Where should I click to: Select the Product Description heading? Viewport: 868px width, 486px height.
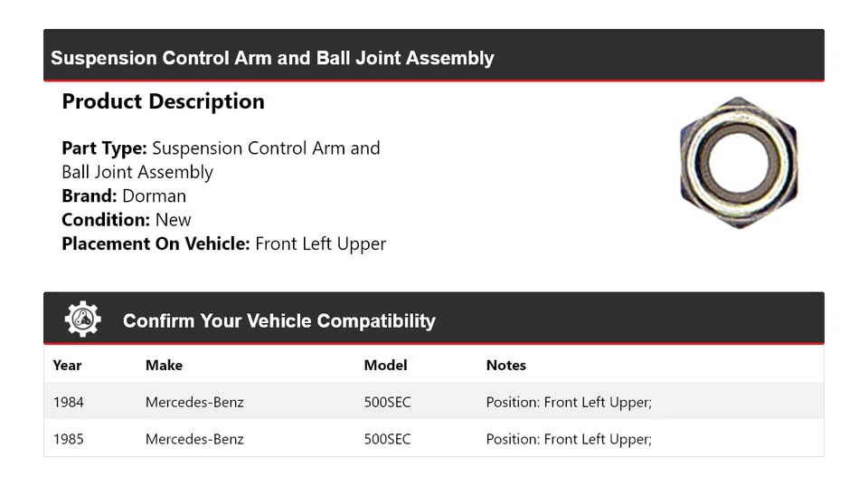coord(163,101)
